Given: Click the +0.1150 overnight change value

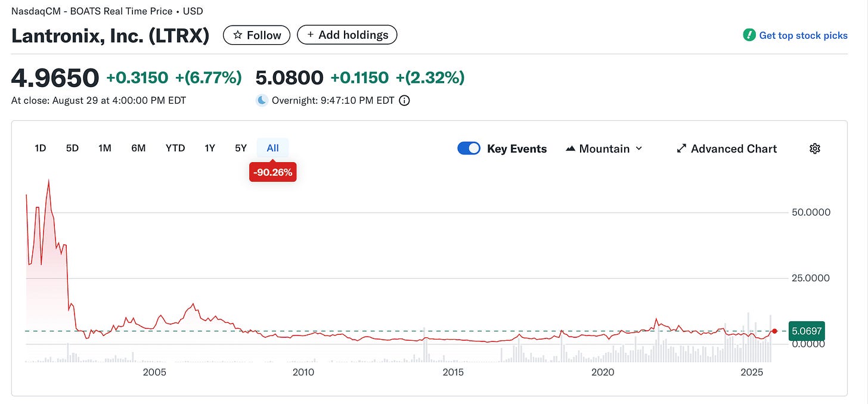Looking at the screenshot, I should (x=359, y=77).
